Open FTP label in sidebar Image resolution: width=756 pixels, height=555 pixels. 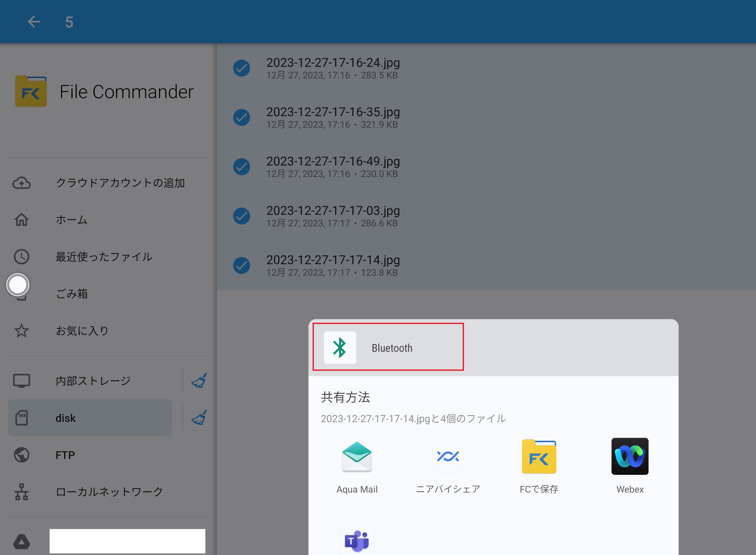(65, 455)
